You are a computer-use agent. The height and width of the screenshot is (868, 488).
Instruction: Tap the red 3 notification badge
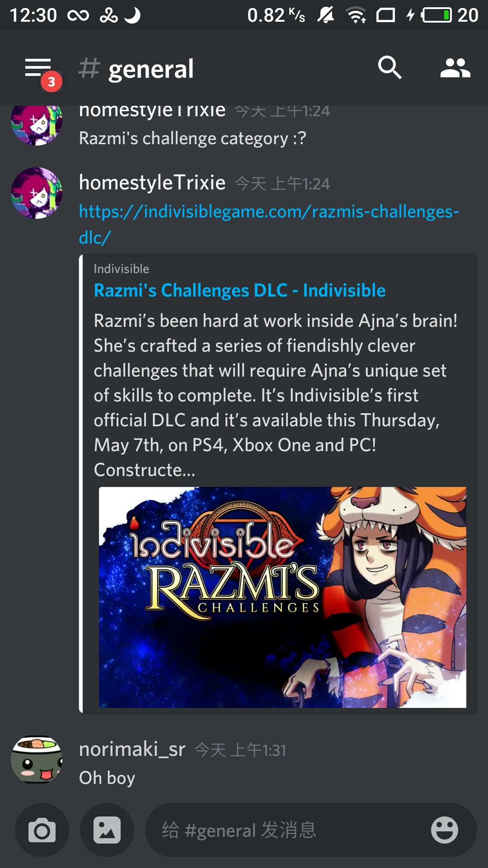(52, 82)
